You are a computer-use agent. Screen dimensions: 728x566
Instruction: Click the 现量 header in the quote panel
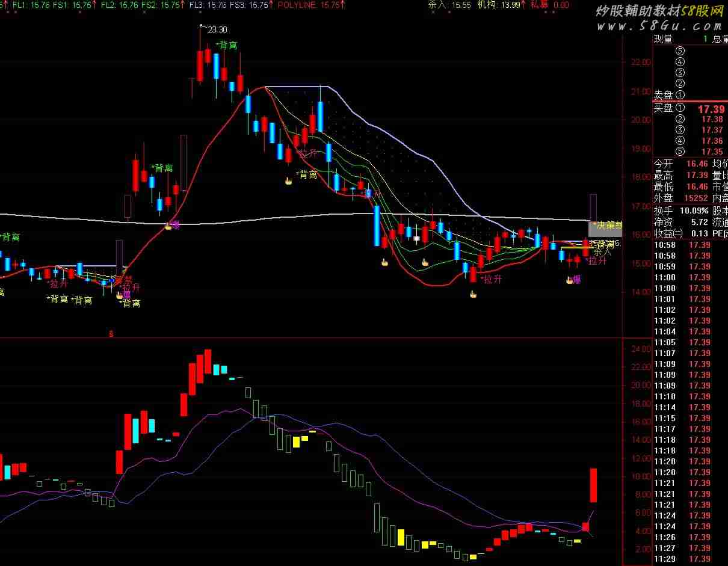pos(663,39)
